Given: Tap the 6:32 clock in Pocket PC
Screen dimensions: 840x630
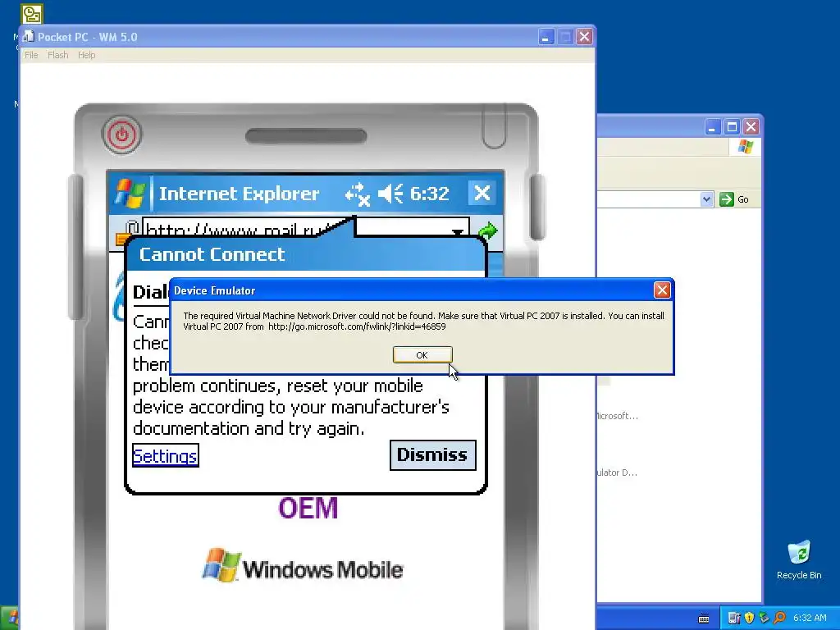Looking at the screenshot, I should pyautogui.click(x=429, y=194).
